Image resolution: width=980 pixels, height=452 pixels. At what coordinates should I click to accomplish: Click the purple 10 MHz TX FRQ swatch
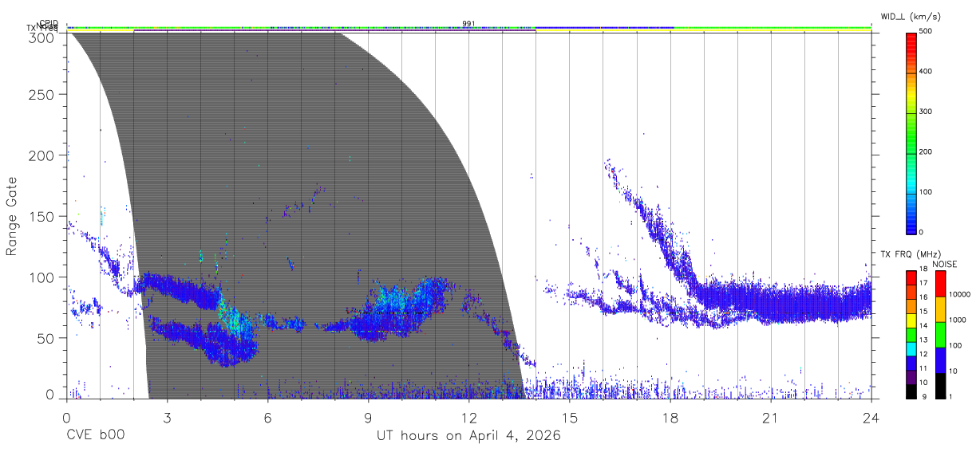pos(911,376)
